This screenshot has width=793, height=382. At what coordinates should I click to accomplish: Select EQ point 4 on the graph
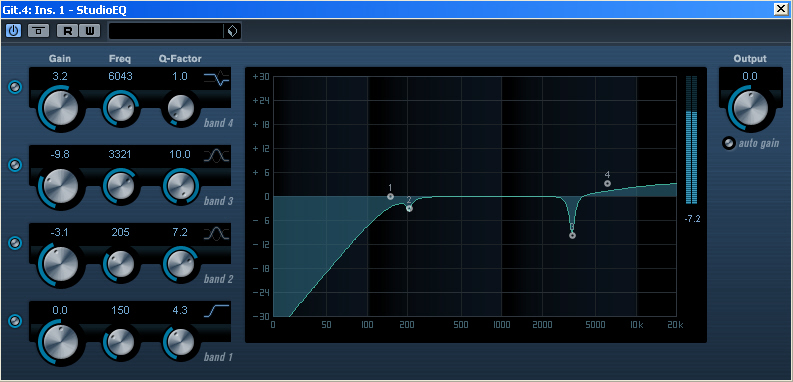[607, 184]
